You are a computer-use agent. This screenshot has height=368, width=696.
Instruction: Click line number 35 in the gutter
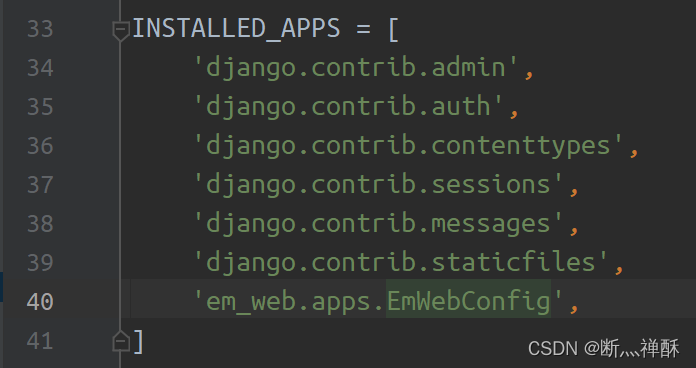[x=40, y=107]
